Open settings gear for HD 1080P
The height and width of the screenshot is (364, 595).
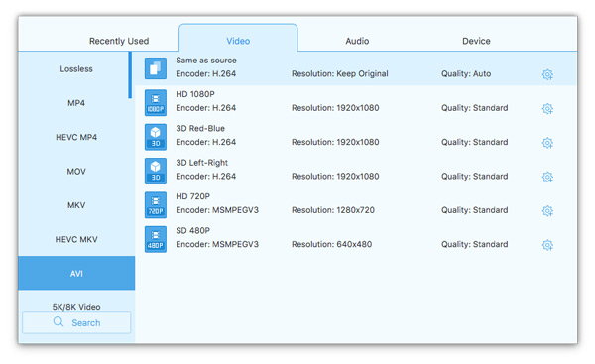pyautogui.click(x=547, y=109)
